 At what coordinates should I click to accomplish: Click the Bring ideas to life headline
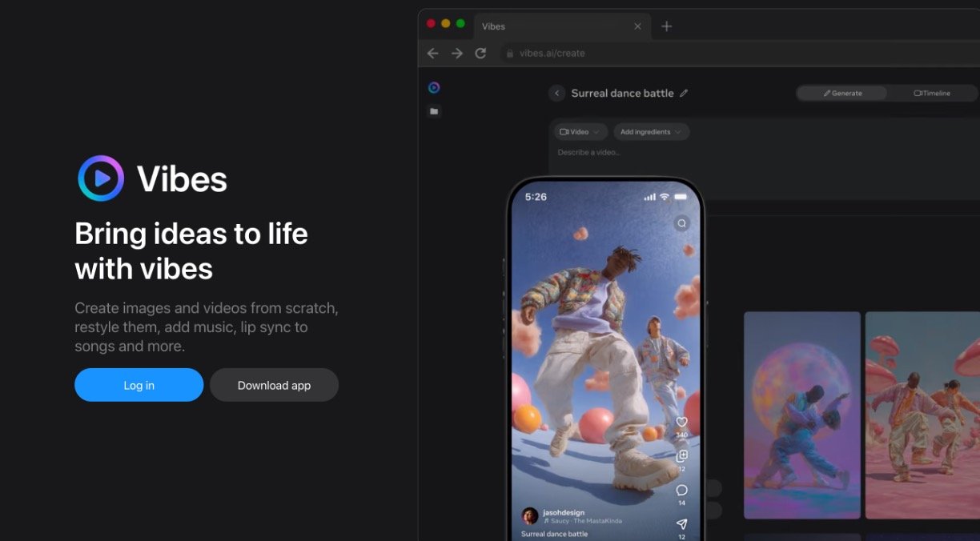(x=191, y=251)
